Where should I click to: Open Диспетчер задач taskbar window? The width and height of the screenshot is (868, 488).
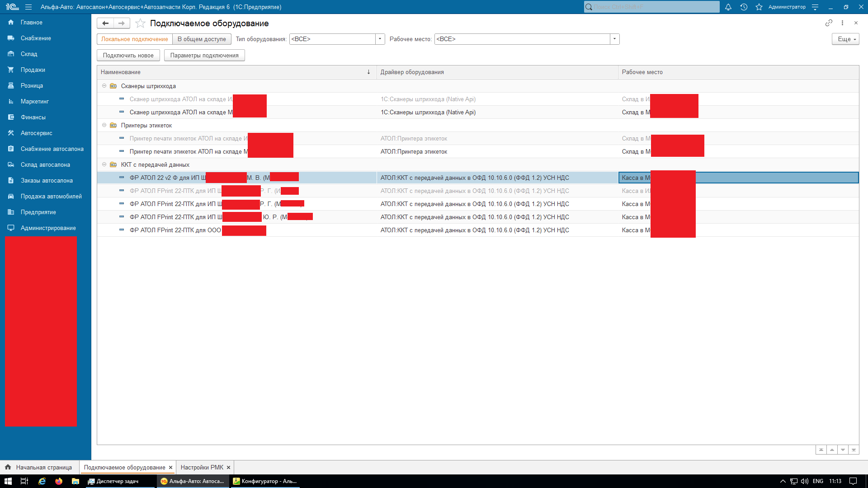tap(120, 481)
